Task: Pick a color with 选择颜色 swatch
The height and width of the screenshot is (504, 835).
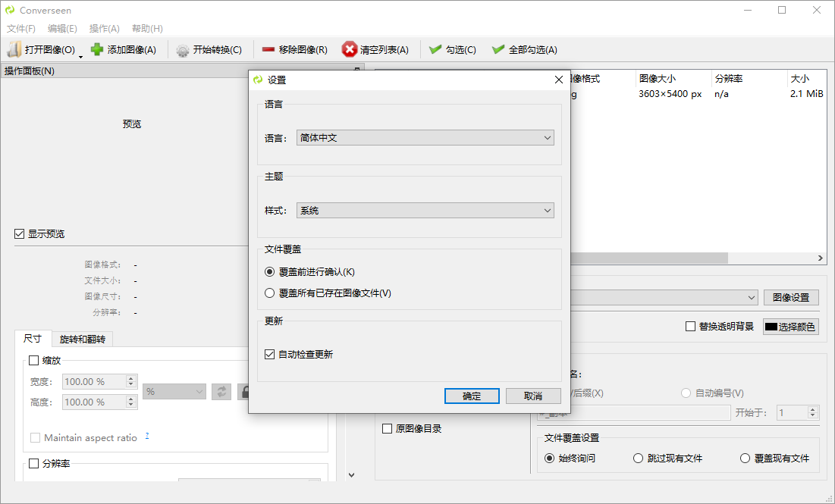Action: pyautogui.click(x=790, y=326)
